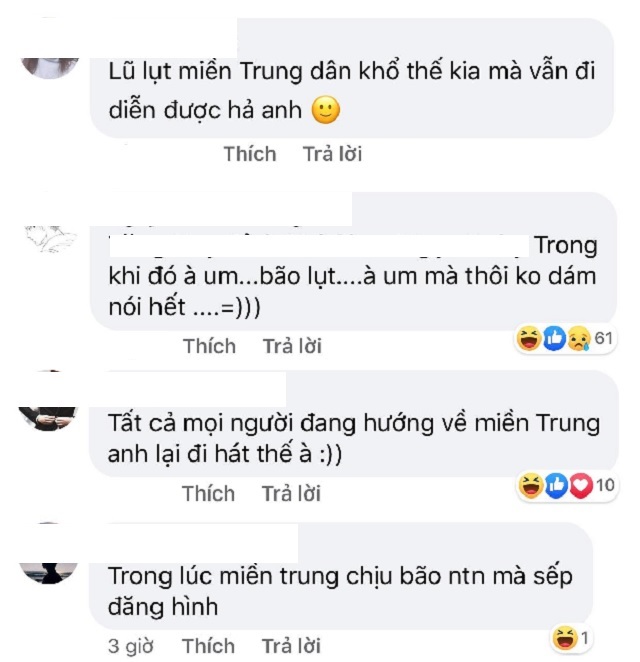Click the crying reaction next to the 61 count

click(579, 339)
